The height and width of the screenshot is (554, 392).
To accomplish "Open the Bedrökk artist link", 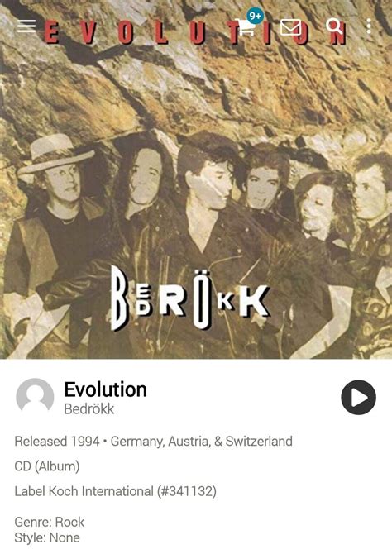I will 89,408.
